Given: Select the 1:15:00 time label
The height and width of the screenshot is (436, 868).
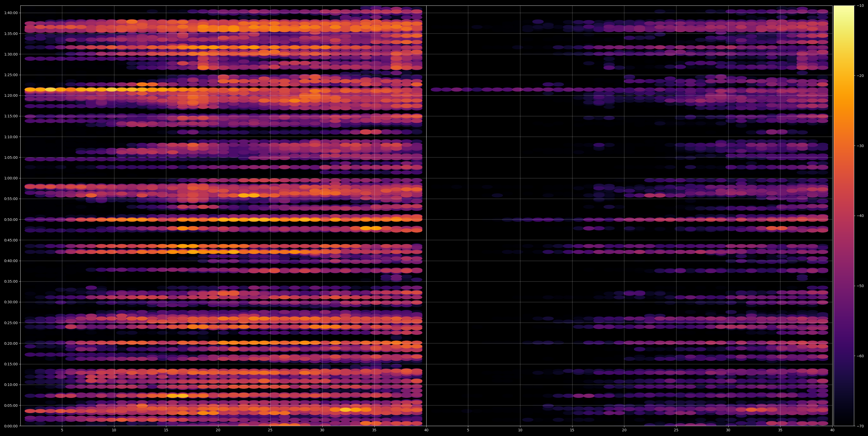Looking at the screenshot, I should coord(11,116).
